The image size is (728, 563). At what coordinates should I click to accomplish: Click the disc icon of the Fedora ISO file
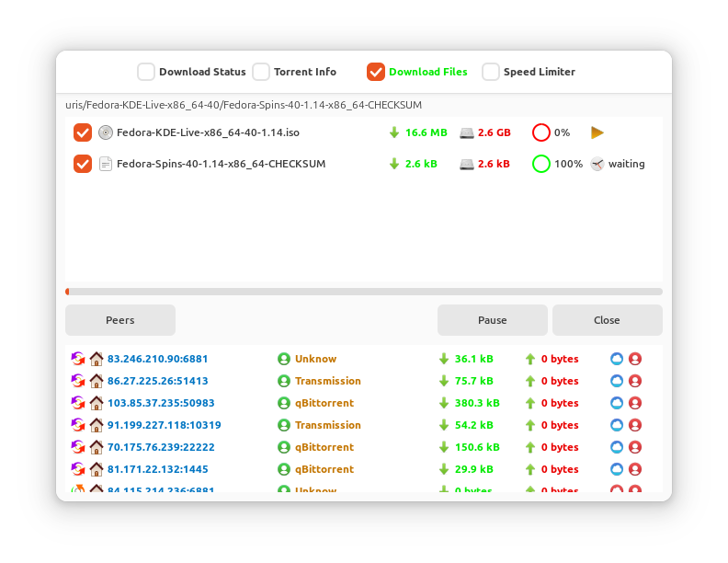click(106, 132)
